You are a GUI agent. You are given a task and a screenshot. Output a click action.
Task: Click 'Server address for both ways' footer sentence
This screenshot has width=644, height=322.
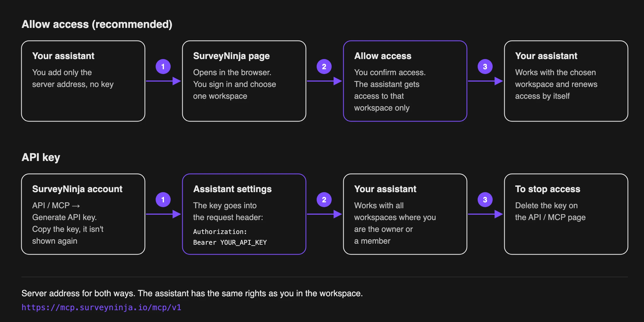pos(192,293)
